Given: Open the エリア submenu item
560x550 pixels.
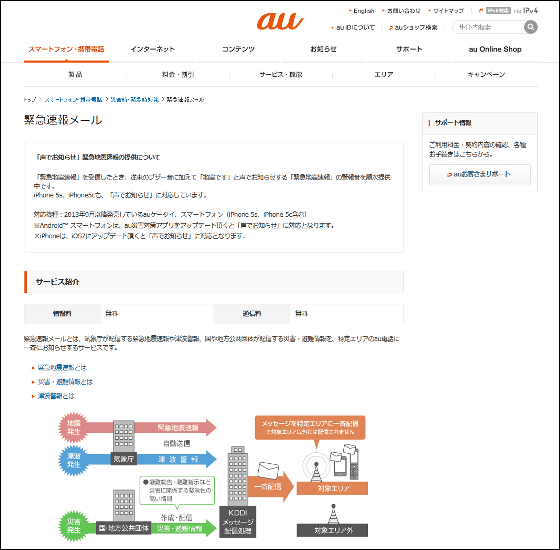Looking at the screenshot, I should pos(384,74).
